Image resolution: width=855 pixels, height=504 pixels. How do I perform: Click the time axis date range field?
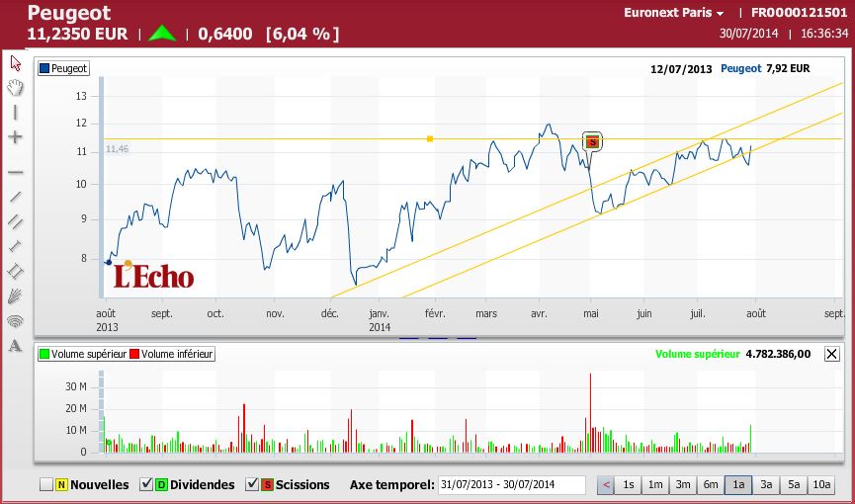point(511,484)
